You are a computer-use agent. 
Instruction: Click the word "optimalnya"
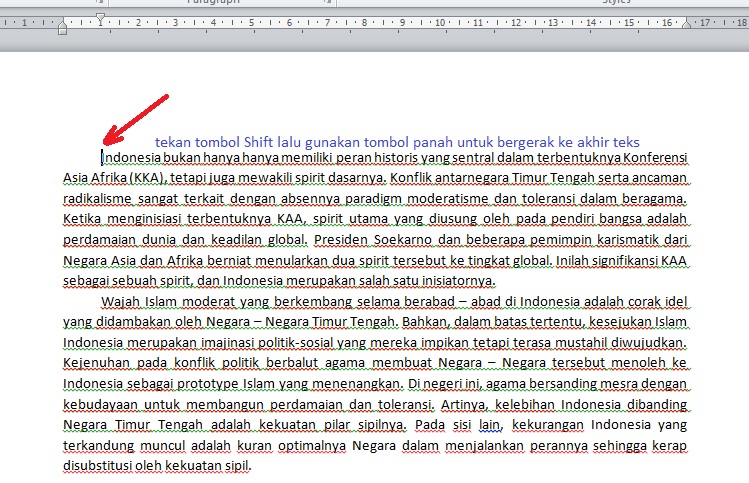pyautogui.click(x=312, y=446)
